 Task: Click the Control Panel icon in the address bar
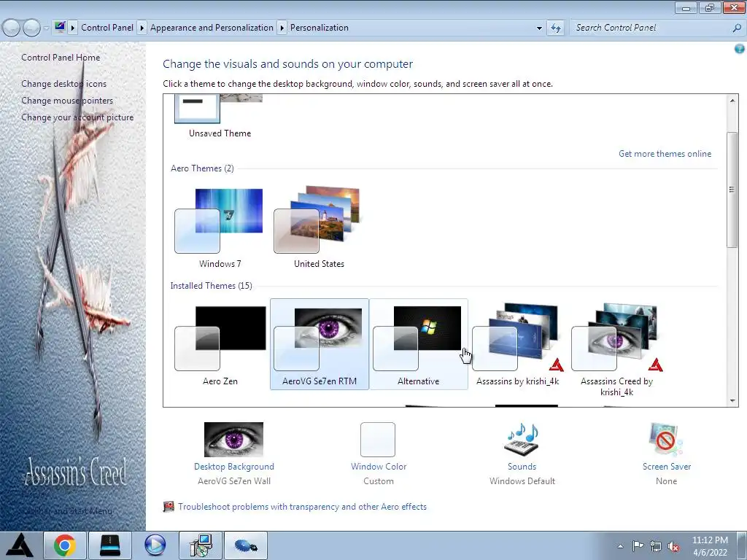(x=60, y=27)
